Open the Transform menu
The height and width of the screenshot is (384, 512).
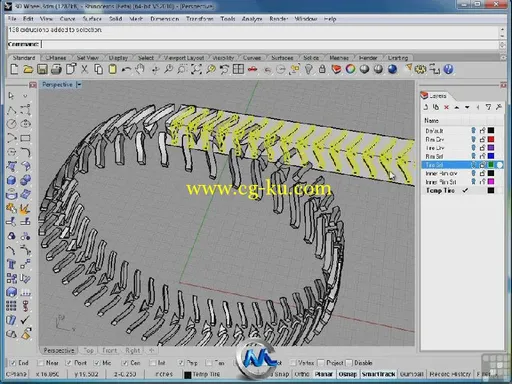coord(199,19)
